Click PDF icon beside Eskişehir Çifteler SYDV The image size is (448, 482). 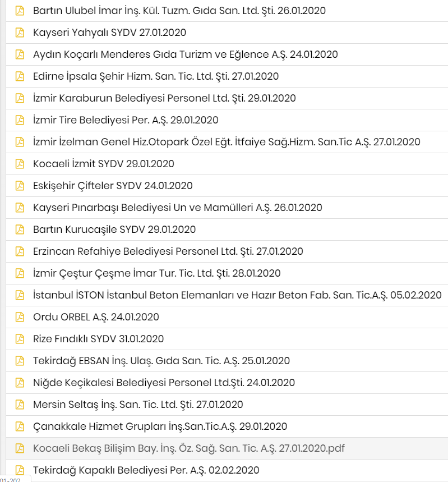20,186
